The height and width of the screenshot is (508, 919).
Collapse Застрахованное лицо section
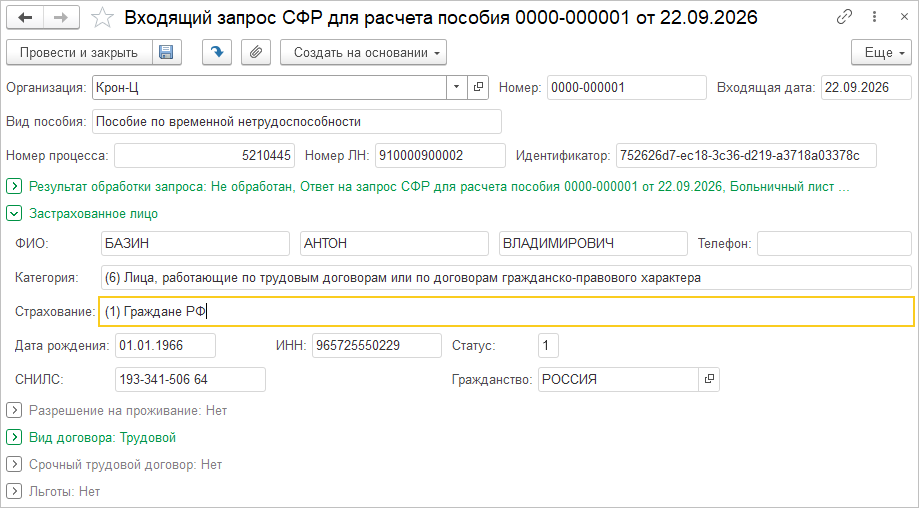[x=14, y=214]
